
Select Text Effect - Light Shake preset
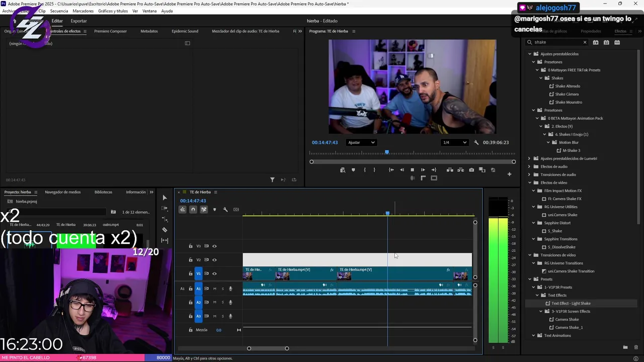571,303
